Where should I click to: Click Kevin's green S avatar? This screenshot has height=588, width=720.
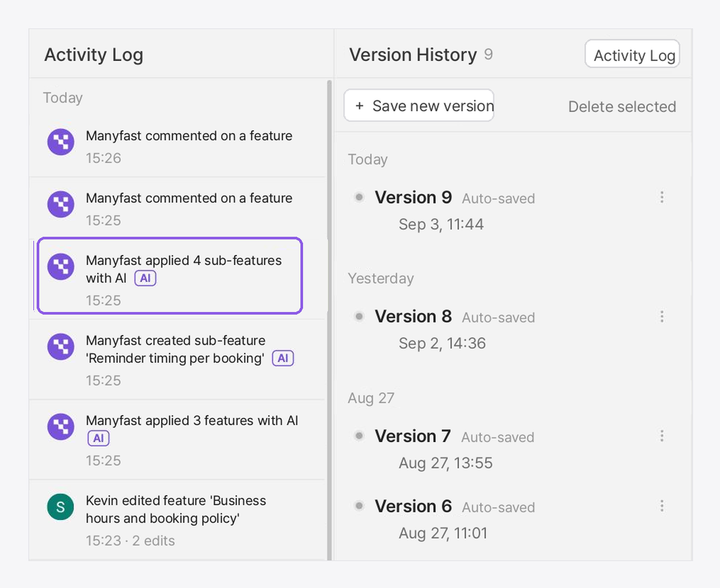pyautogui.click(x=61, y=507)
